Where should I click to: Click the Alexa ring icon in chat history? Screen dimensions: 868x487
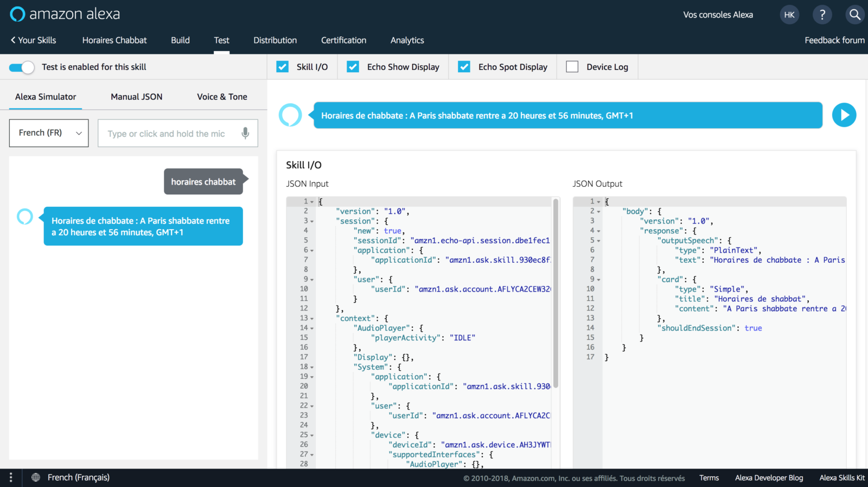(x=25, y=217)
